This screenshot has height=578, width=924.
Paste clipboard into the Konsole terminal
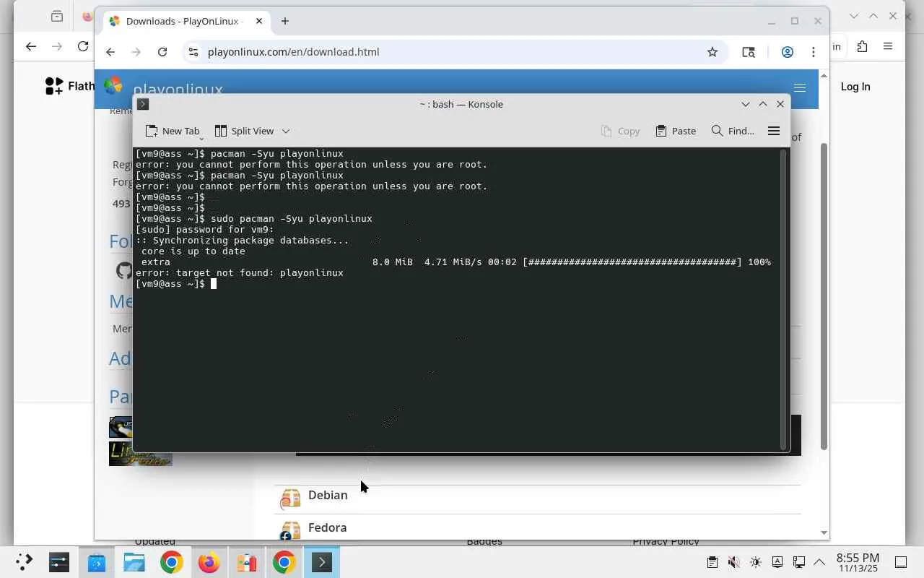tap(676, 131)
